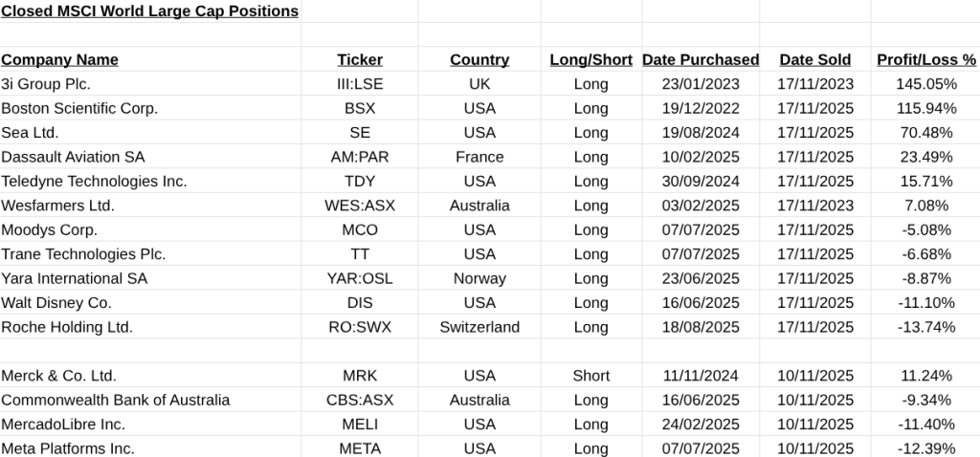980x457 pixels.
Task: Click the 'Profit/Loss %' column header
Action: (x=925, y=59)
